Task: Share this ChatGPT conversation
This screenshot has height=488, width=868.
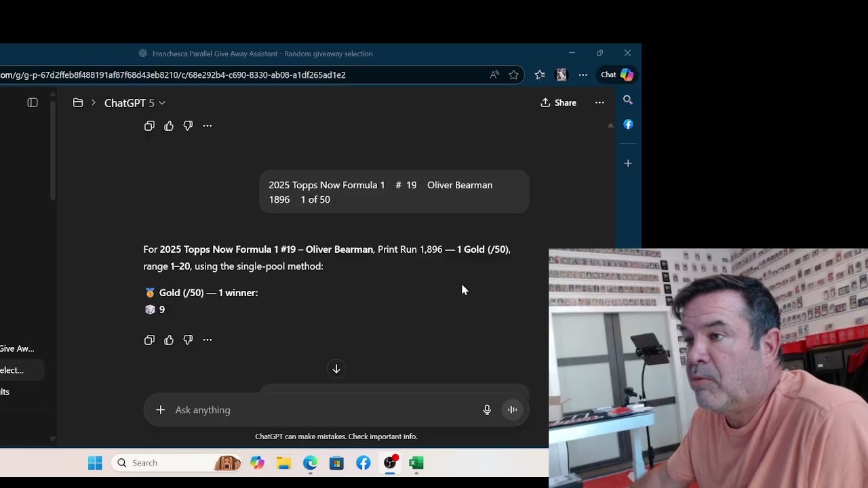Action: pos(558,102)
